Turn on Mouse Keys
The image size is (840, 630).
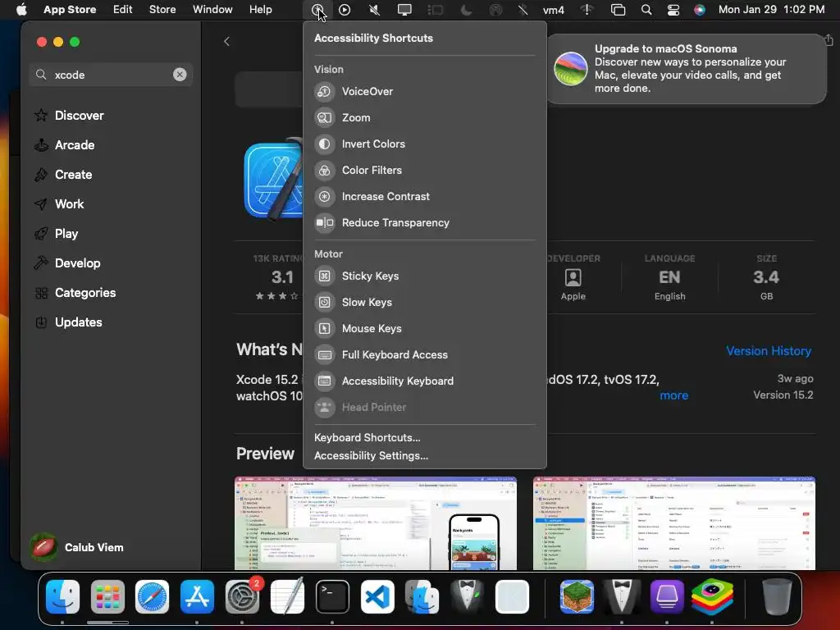pos(424,328)
